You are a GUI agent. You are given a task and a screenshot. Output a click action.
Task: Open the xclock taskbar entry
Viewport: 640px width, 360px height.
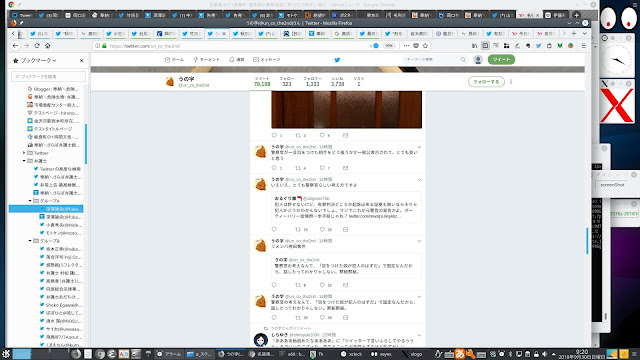point(351,354)
